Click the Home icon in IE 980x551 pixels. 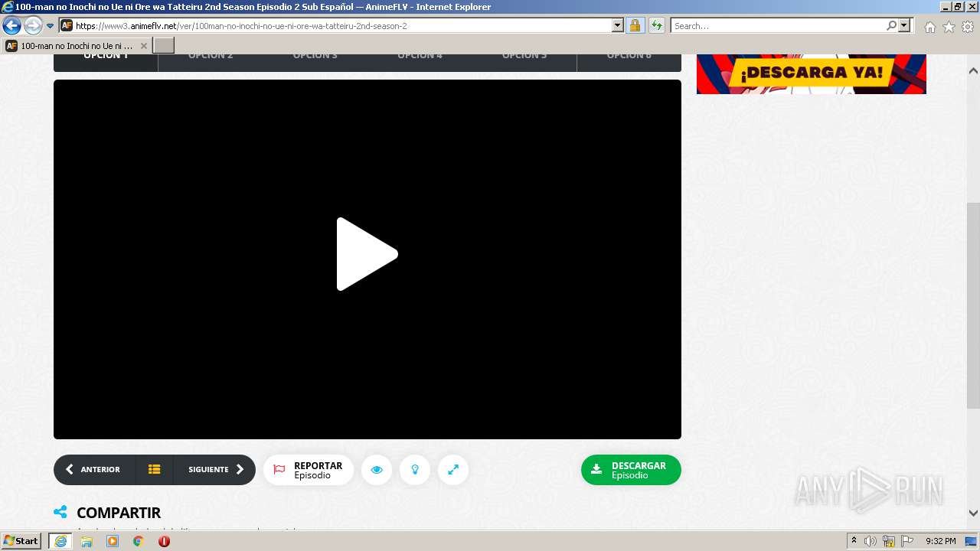coord(929,27)
